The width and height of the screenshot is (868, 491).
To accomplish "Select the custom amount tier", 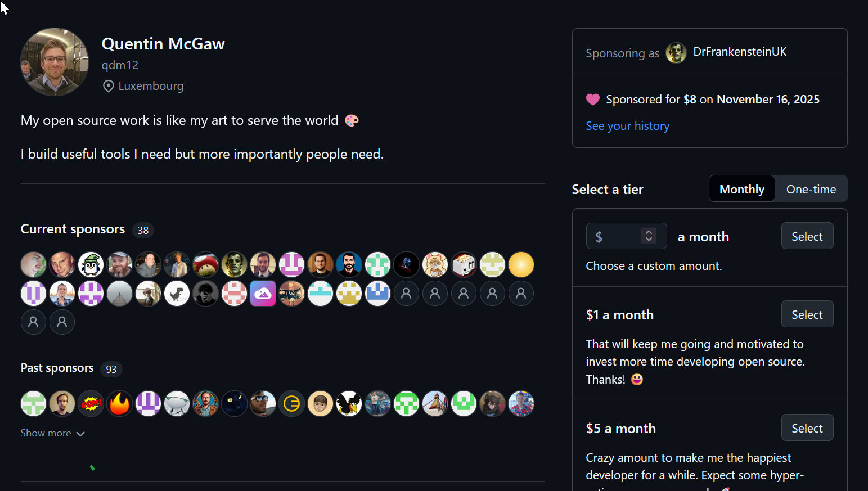I will click(x=807, y=236).
